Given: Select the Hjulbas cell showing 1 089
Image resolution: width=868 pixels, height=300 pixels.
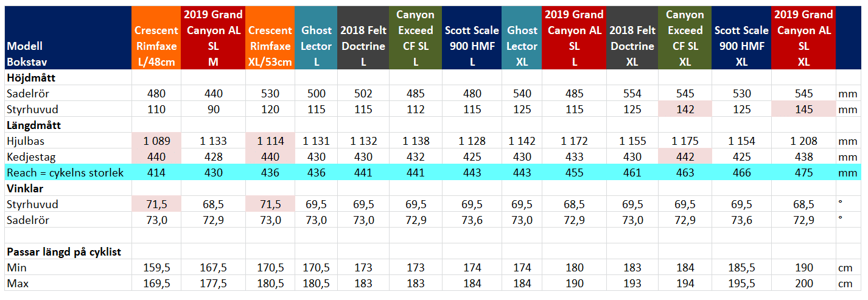Looking at the screenshot, I should (156, 141).
